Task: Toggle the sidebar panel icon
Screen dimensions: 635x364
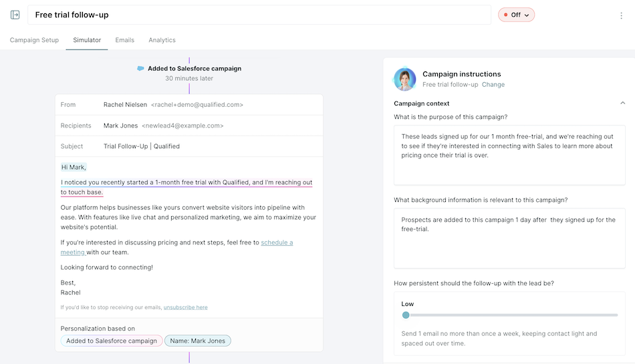Action: 15,15
